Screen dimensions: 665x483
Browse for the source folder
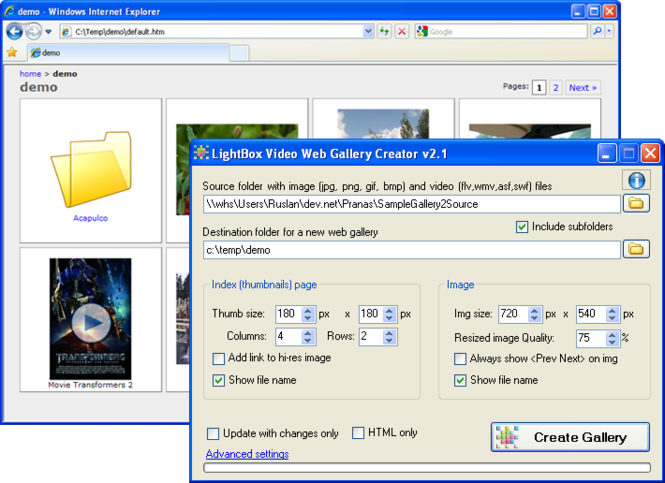pyautogui.click(x=636, y=204)
